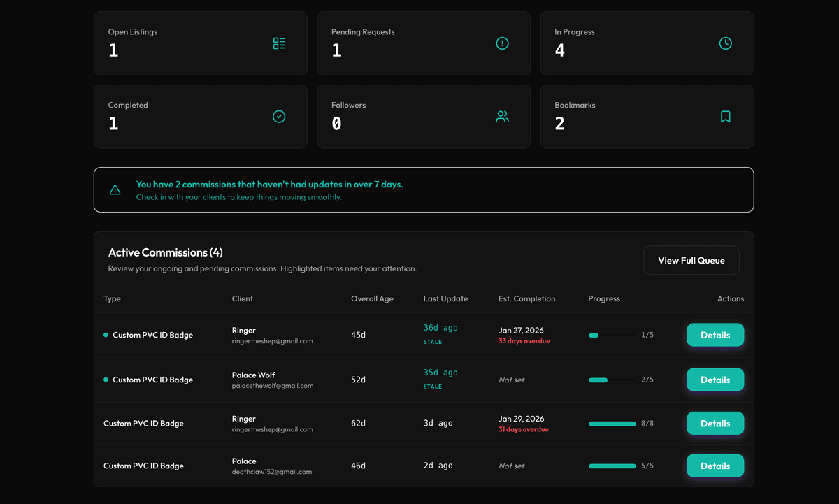Open Details on the Palace row
Viewport: 839px width, 504px height.
tap(715, 465)
